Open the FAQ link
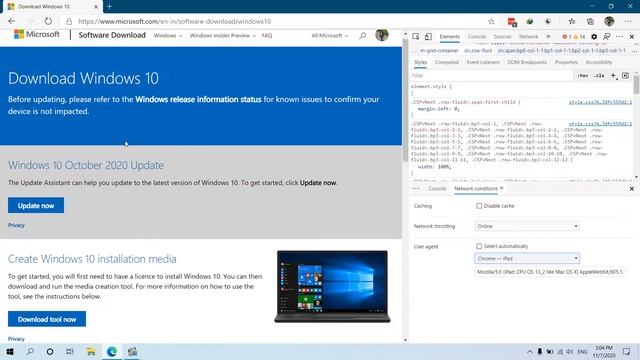The height and width of the screenshot is (360, 640). (267, 36)
